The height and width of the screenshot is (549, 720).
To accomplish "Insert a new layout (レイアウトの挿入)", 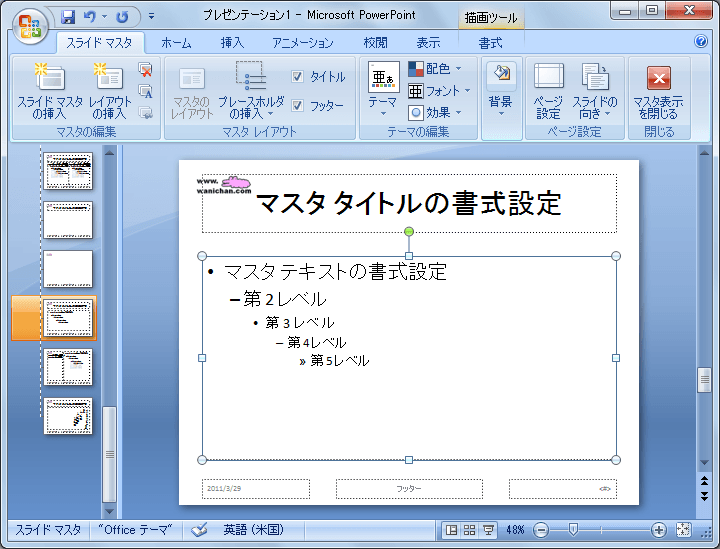I will [109, 91].
